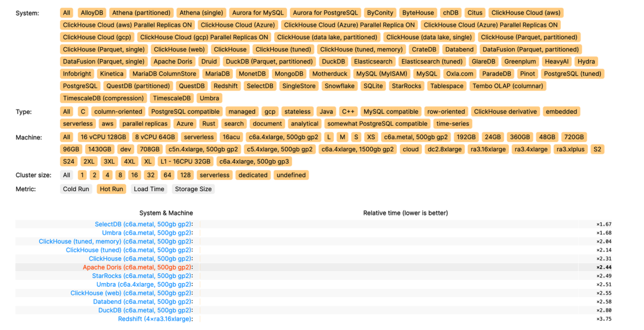This screenshot has height=330, width=644.
Task: Toggle the embedded type filter
Action: pyautogui.click(x=561, y=111)
